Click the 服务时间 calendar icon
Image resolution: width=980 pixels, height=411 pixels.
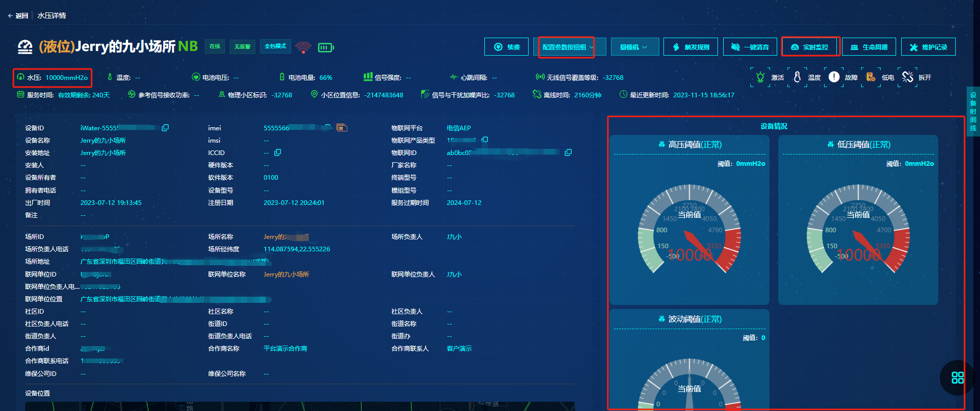(x=21, y=95)
